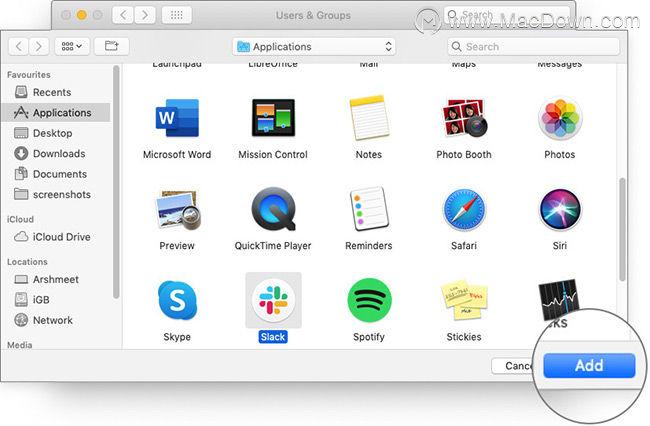Click the file list vertical scrollbar
The height and width of the screenshot is (426, 650).
click(622, 229)
